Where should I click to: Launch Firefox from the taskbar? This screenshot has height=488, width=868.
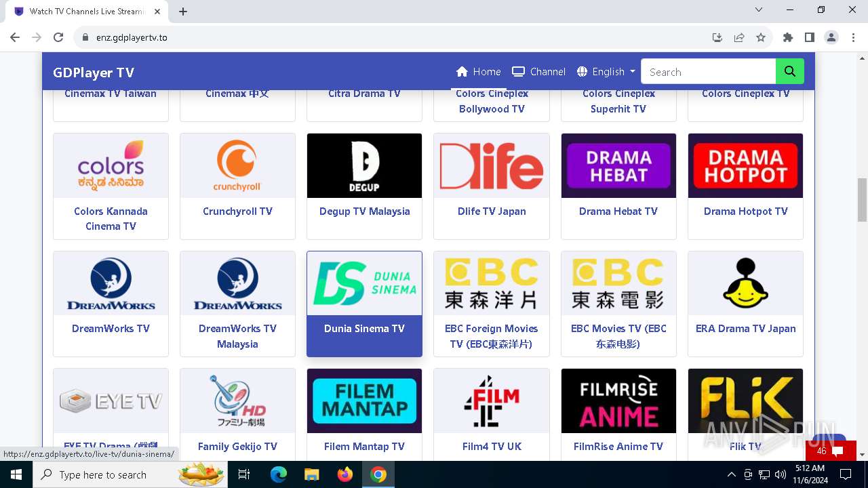click(344, 474)
